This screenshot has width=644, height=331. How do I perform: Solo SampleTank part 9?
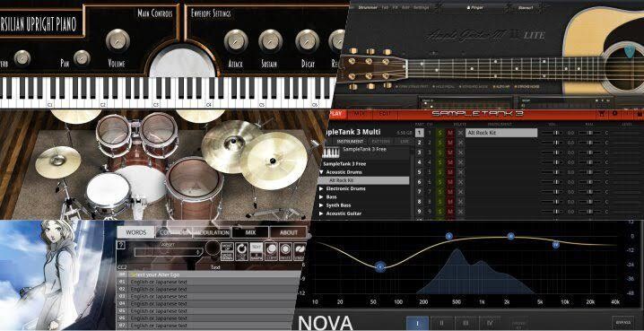click(x=439, y=212)
